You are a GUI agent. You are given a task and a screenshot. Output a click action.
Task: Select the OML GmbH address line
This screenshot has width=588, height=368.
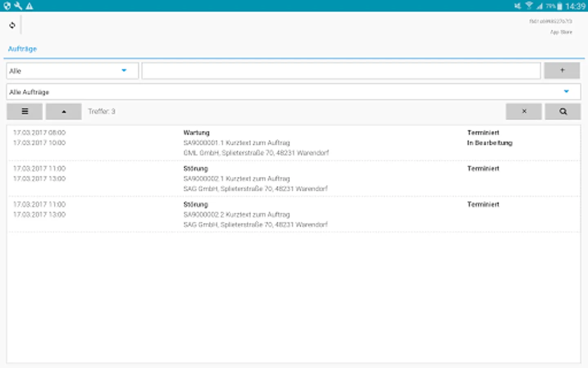(x=256, y=153)
